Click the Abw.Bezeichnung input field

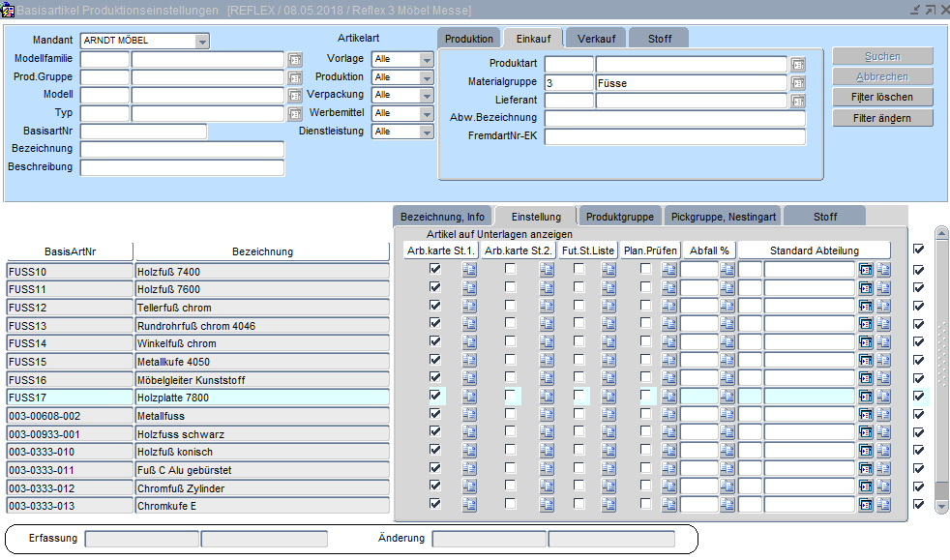pyautogui.click(x=674, y=119)
